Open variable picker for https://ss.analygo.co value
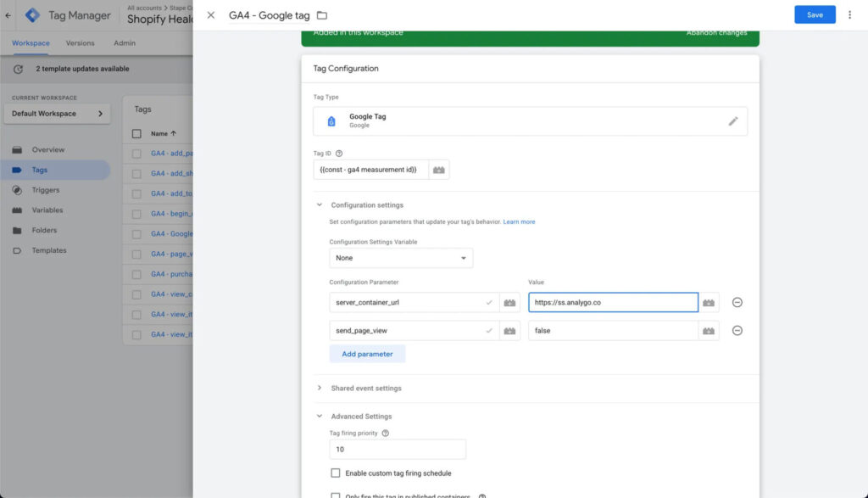This screenshot has height=498, width=868. [709, 302]
